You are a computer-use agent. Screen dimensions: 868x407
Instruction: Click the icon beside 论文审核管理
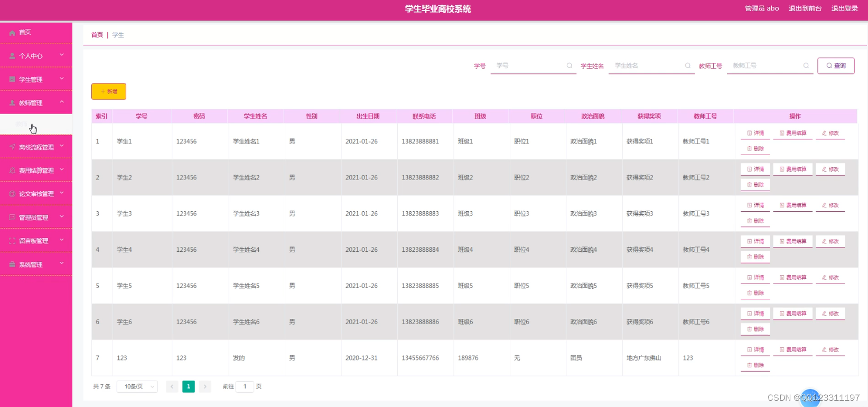point(12,194)
